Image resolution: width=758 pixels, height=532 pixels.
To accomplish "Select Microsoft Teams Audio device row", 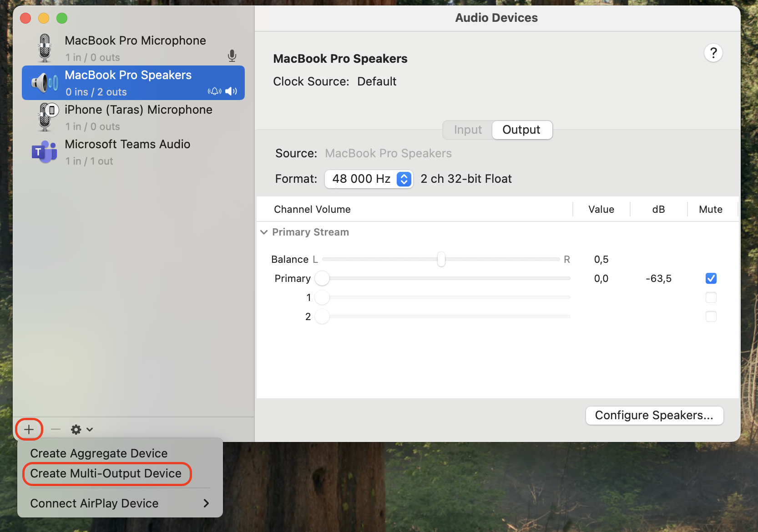I will 133,152.
